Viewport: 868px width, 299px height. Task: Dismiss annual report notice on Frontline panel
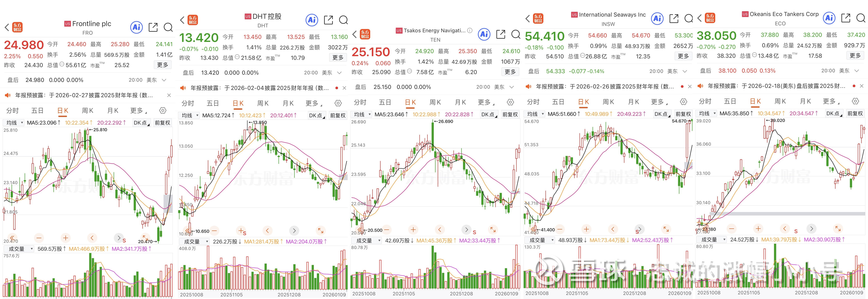pyautogui.click(x=169, y=95)
